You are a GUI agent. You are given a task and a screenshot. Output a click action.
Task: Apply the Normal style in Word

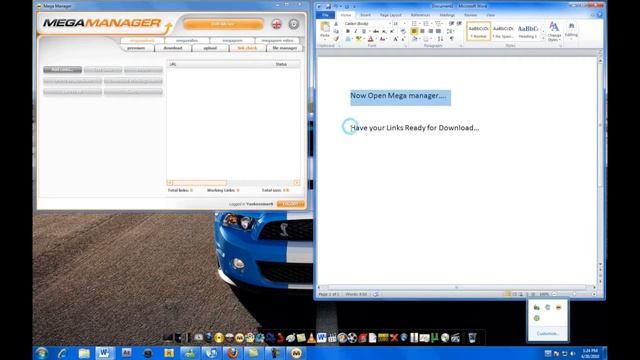click(478, 31)
